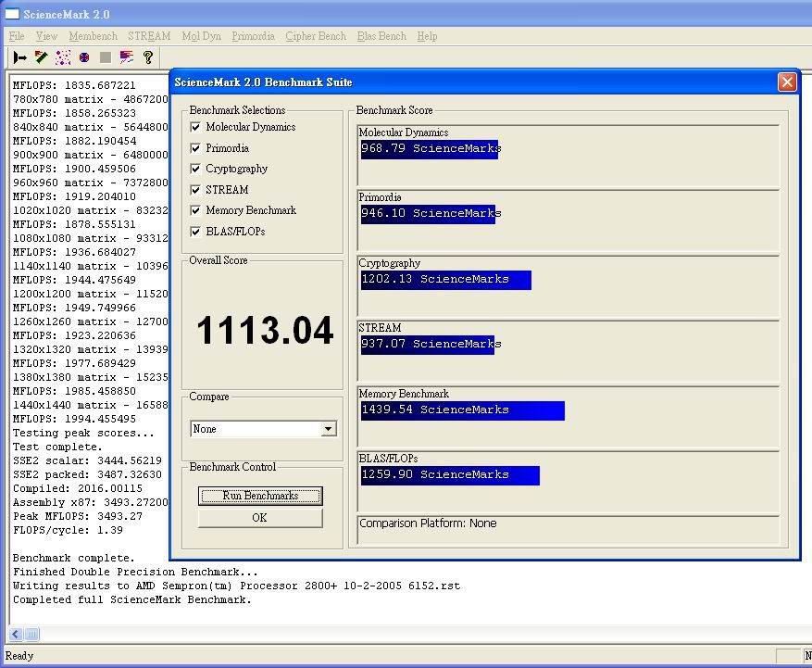Open the View menu
812x668 pixels.
(x=46, y=36)
